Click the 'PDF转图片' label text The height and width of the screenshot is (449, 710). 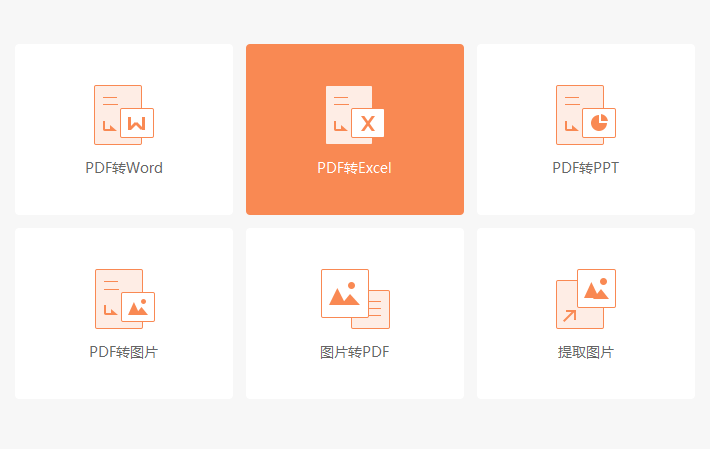coord(124,352)
